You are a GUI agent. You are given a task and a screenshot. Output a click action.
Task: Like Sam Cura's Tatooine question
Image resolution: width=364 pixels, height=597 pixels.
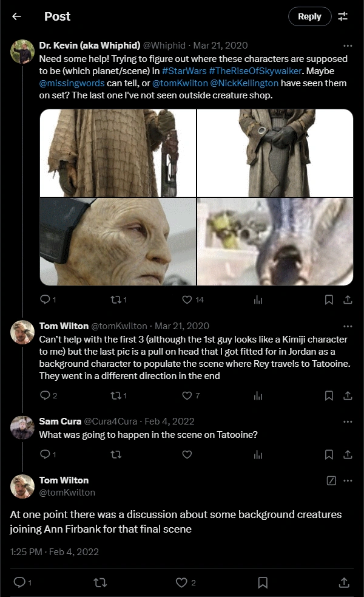pyautogui.click(x=187, y=454)
